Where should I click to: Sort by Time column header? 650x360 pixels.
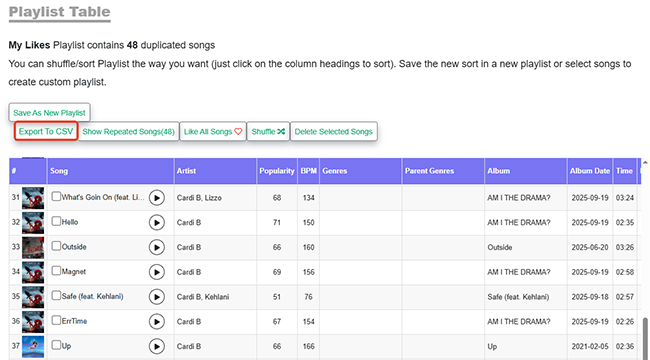(624, 171)
